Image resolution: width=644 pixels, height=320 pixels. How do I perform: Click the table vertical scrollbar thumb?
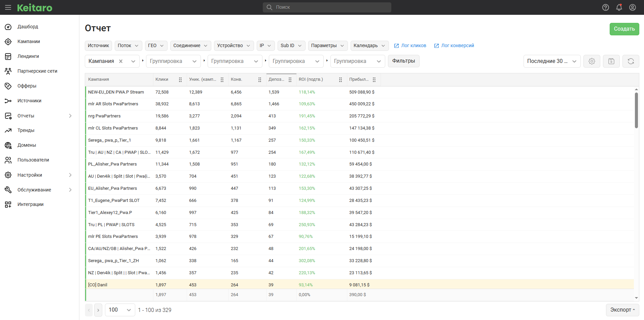pyautogui.click(x=636, y=110)
